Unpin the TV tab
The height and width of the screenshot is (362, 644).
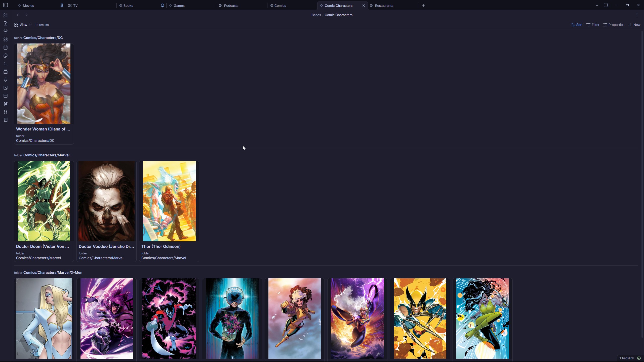coord(62,5)
